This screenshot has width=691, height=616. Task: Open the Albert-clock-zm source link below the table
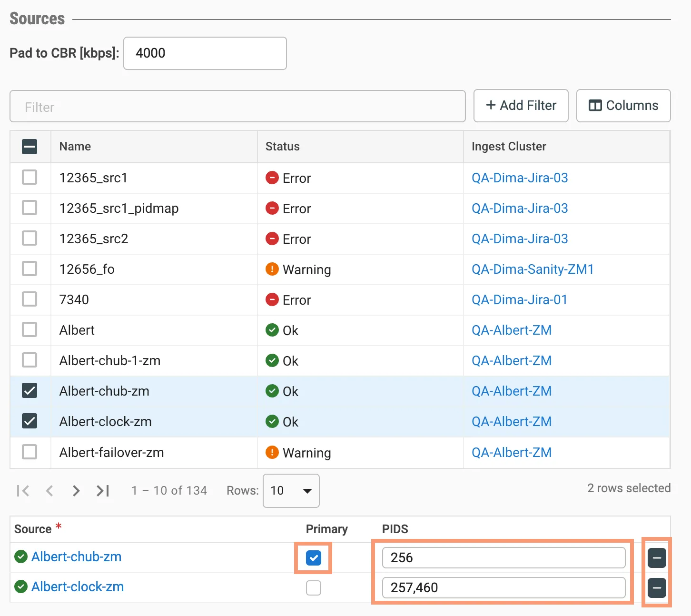pyautogui.click(x=78, y=587)
